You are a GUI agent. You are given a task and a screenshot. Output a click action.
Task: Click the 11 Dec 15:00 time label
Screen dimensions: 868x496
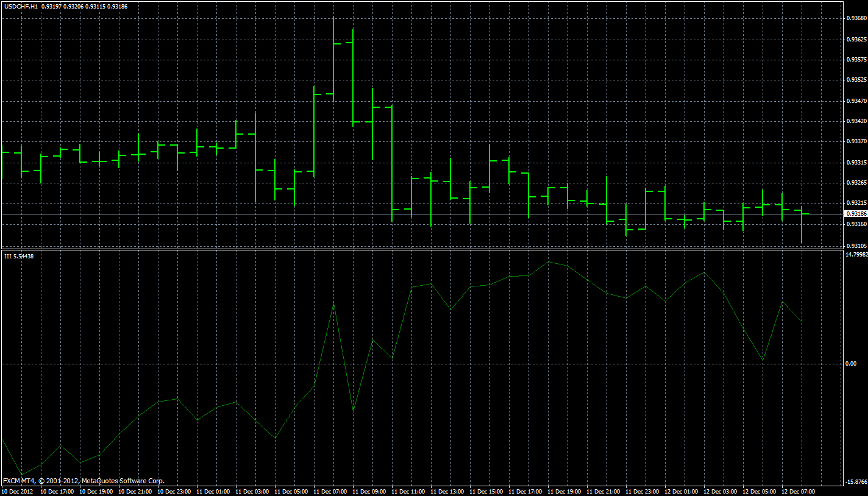488,491
